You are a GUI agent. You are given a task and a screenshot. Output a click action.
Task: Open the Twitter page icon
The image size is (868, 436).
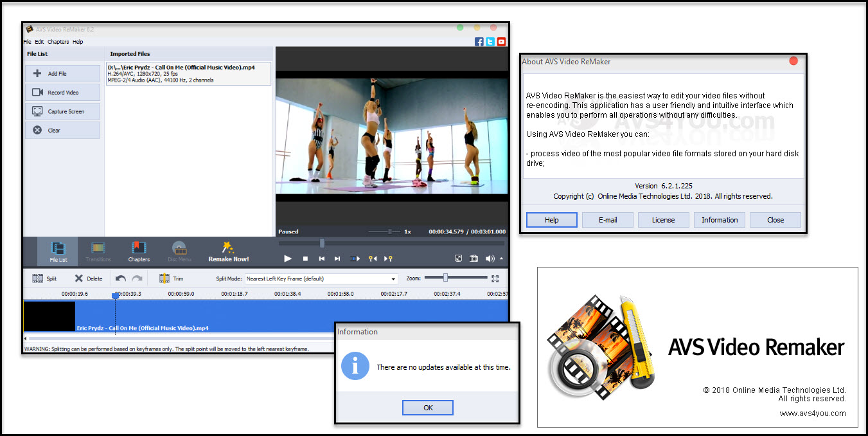click(490, 42)
